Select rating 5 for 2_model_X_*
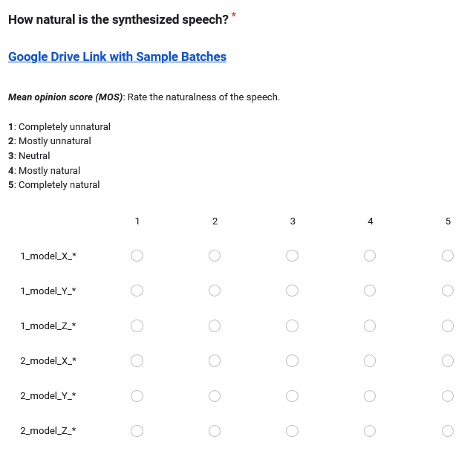Screen dimensions: 476x457 (x=448, y=360)
